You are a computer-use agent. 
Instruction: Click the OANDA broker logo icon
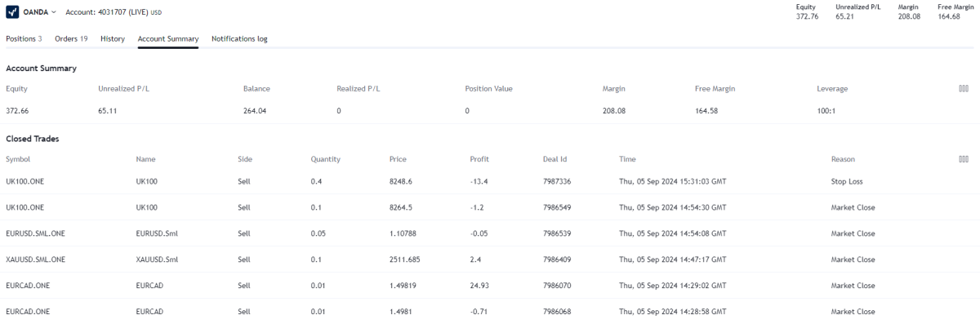13,12
